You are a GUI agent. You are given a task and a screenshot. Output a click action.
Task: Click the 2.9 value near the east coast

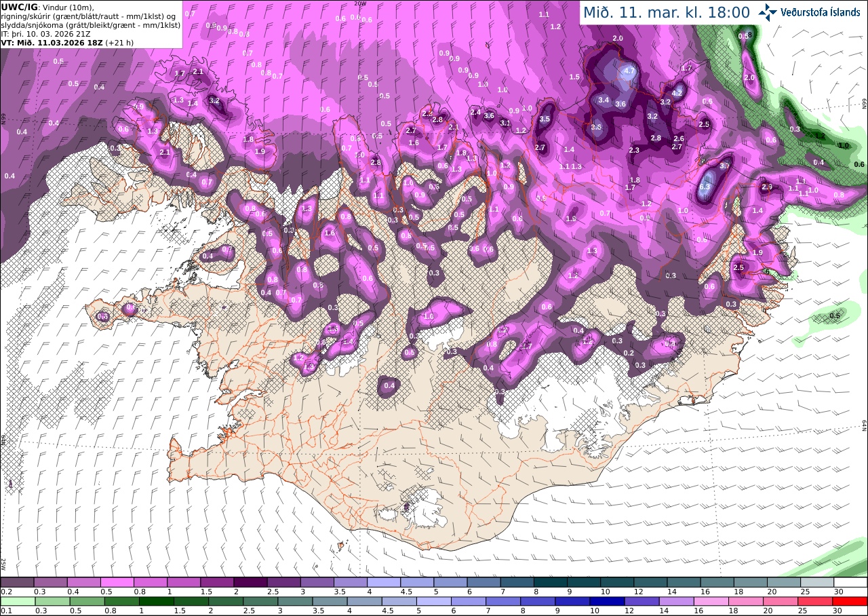(767, 187)
